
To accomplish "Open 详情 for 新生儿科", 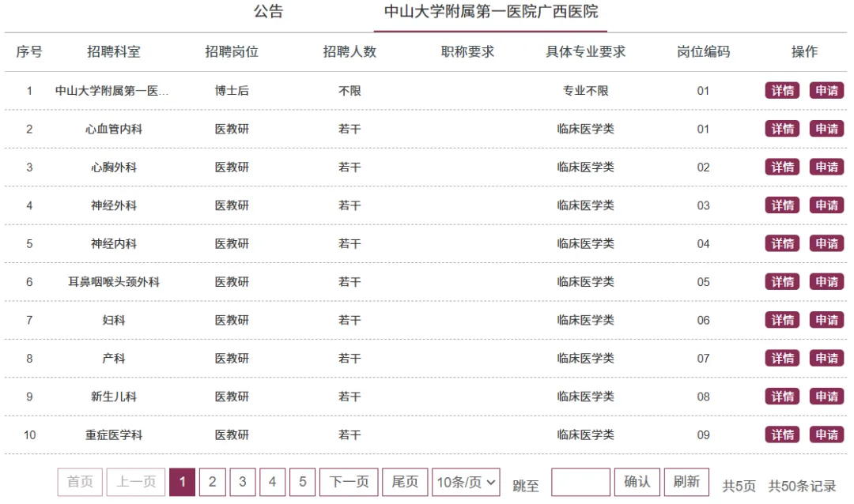I will point(782,397).
